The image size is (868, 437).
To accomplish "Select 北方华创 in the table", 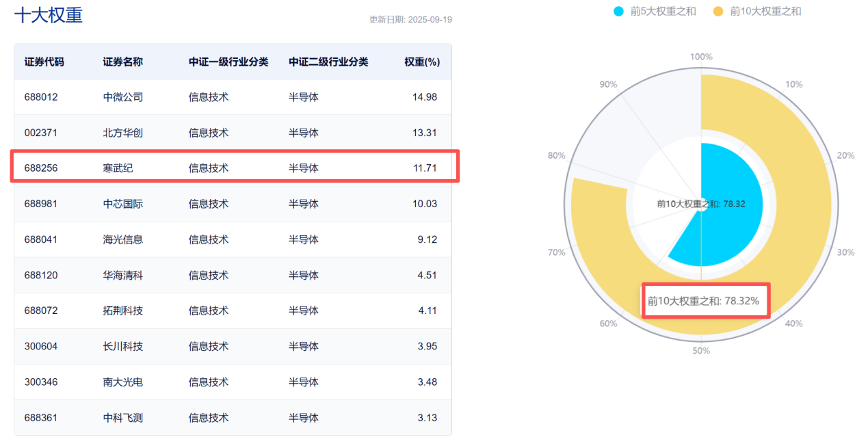I will point(123,133).
